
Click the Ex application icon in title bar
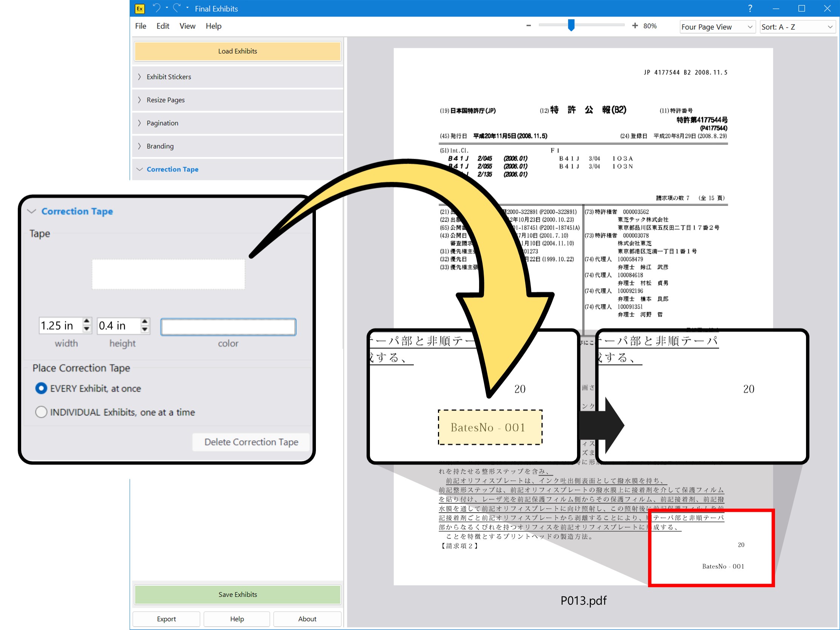(x=139, y=8)
